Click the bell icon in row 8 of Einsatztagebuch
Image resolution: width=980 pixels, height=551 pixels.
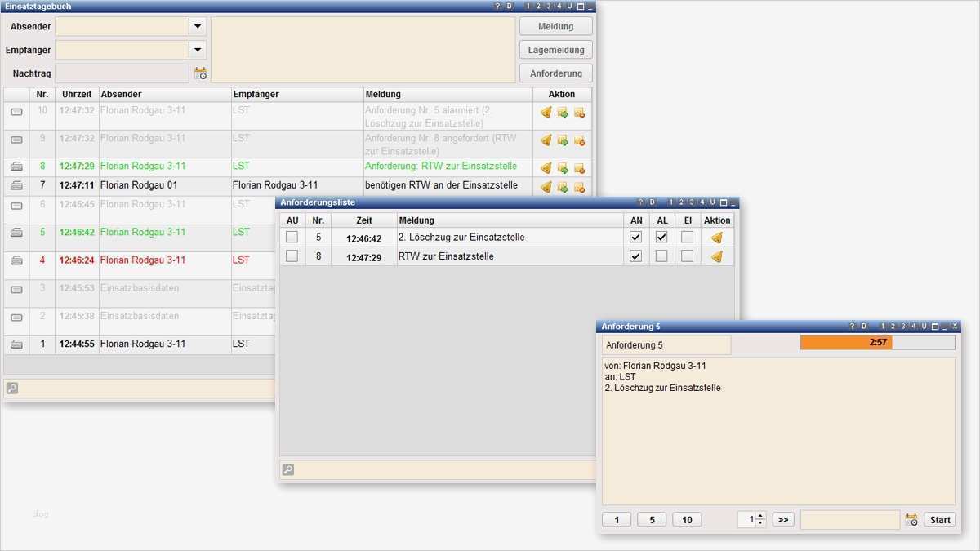coord(546,168)
